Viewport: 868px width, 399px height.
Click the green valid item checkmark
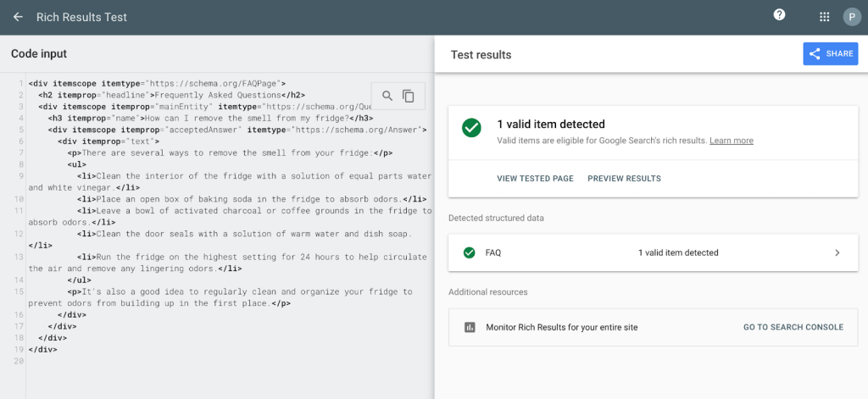pyautogui.click(x=471, y=128)
